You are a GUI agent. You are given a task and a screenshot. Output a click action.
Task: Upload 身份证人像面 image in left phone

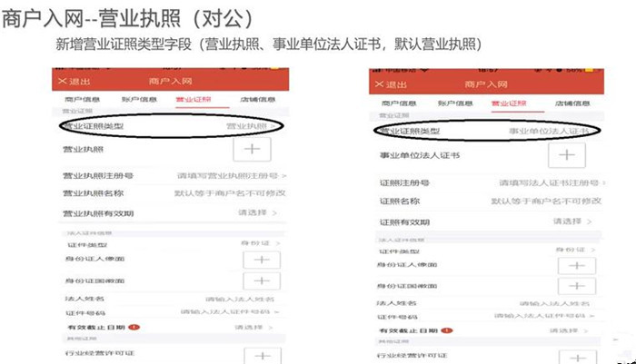pyautogui.click(x=262, y=260)
